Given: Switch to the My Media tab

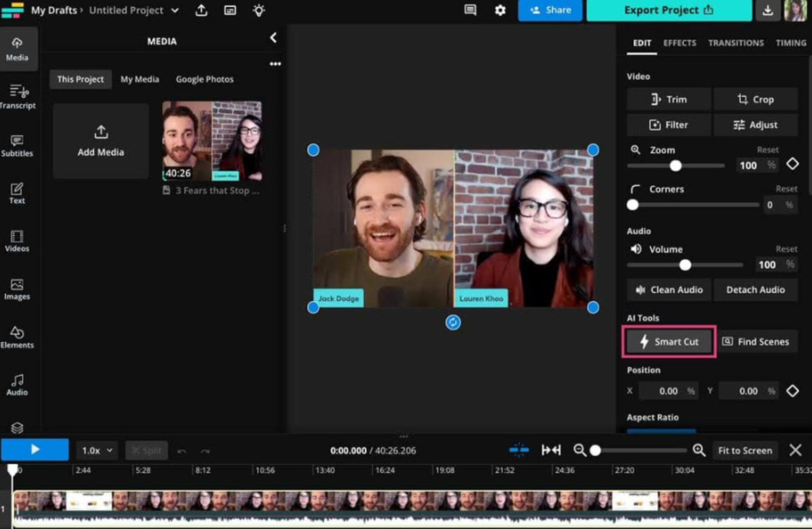Looking at the screenshot, I should pyautogui.click(x=140, y=79).
